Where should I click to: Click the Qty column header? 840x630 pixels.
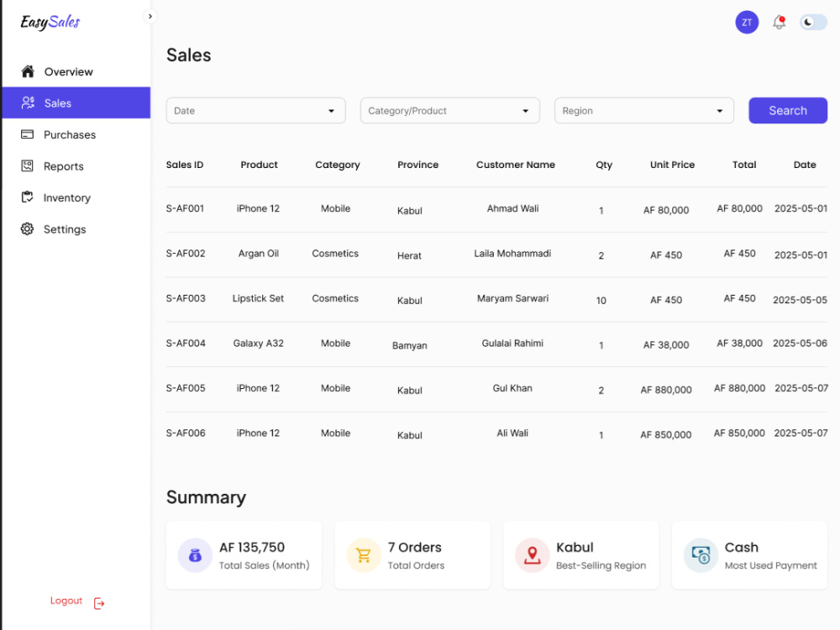click(x=604, y=165)
